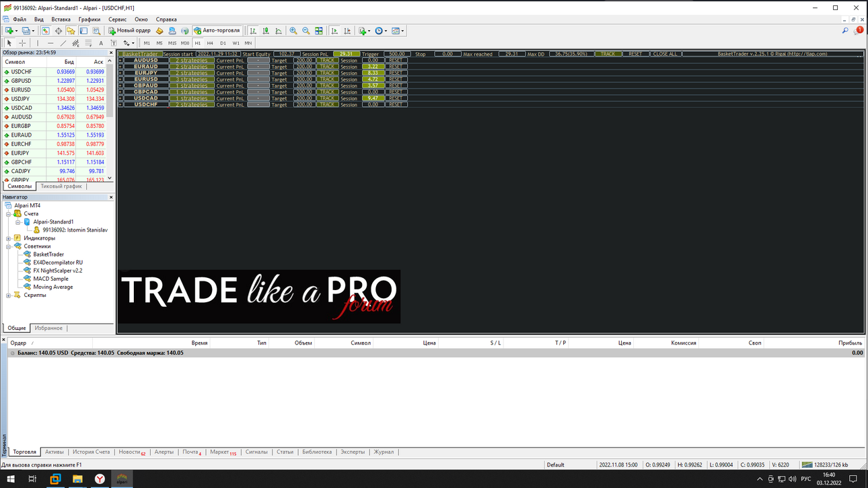Open the chart periodicity dropdown arrow
This screenshot has width=868, height=488.
point(385,31)
